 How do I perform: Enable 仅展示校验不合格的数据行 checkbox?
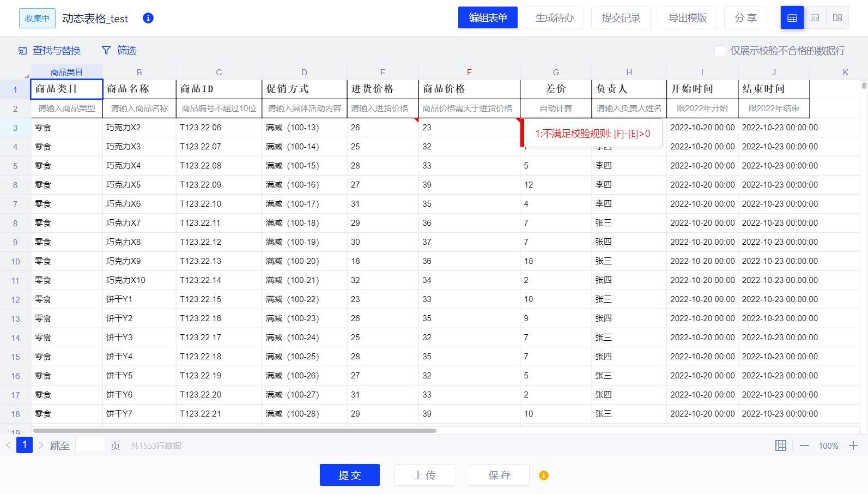(719, 51)
